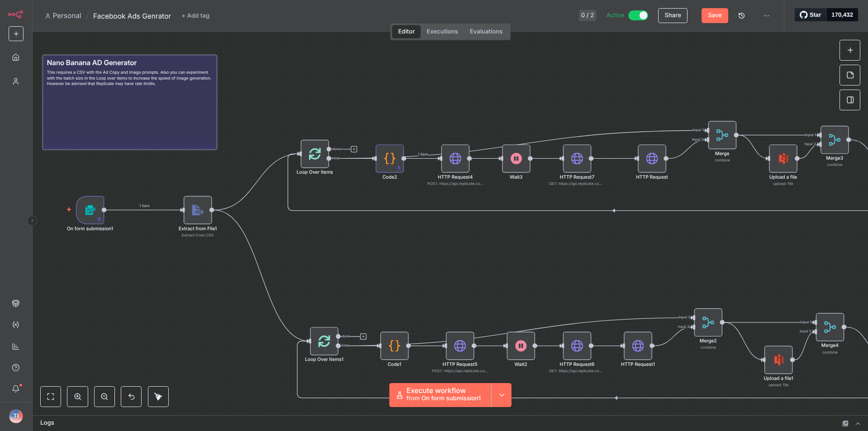This screenshot has width=868, height=431.
Task: Open the Wait3 node
Action: (x=516, y=158)
